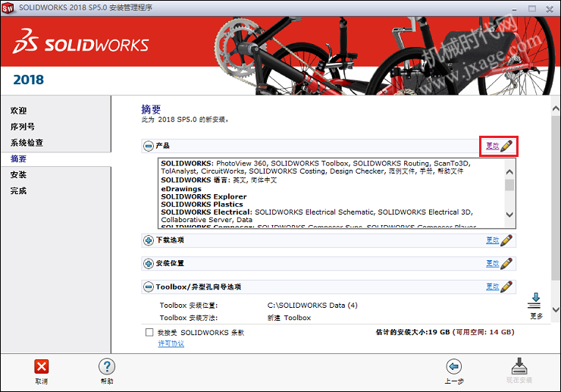
Task: Select the Serial Number step in the sidebar
Action: (x=23, y=127)
